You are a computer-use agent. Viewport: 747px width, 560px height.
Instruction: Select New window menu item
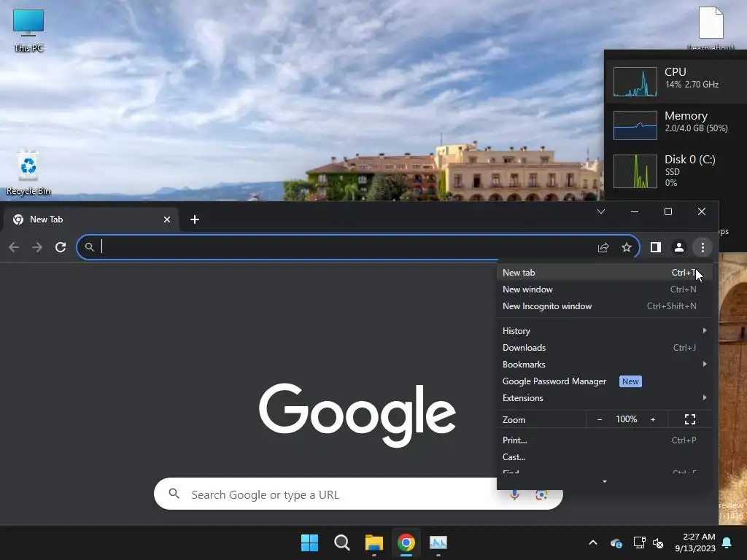(604, 289)
